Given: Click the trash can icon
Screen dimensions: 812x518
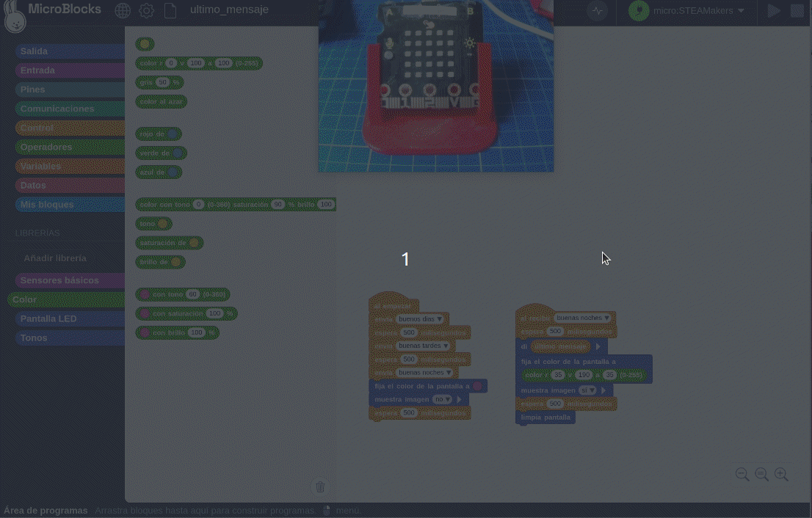Looking at the screenshot, I should (x=320, y=487).
